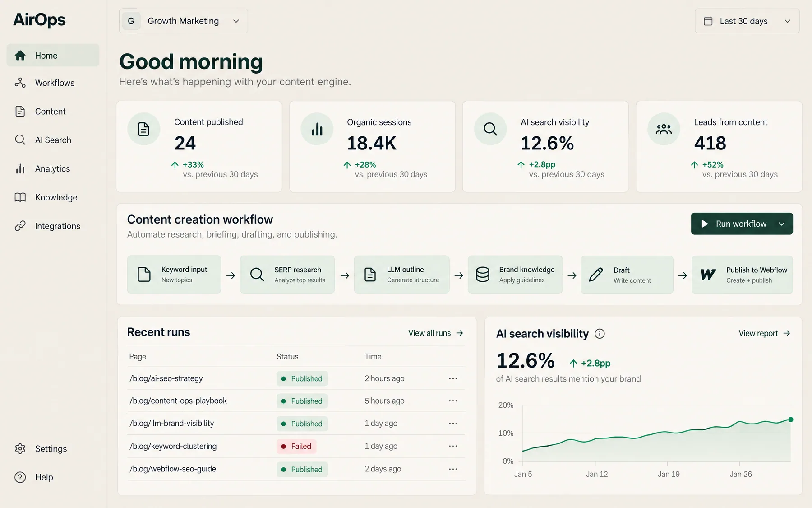Click the chart's latest data point dot
The image size is (812, 508).
click(x=790, y=419)
